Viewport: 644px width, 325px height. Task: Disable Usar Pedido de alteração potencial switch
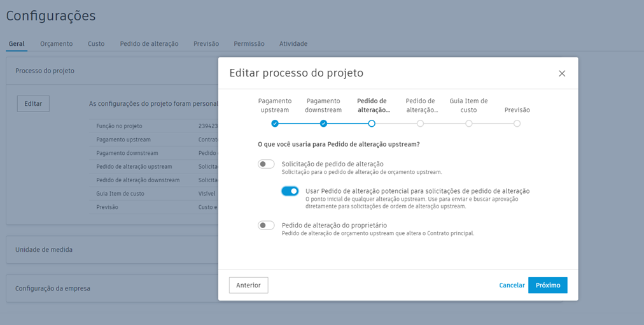coord(290,191)
